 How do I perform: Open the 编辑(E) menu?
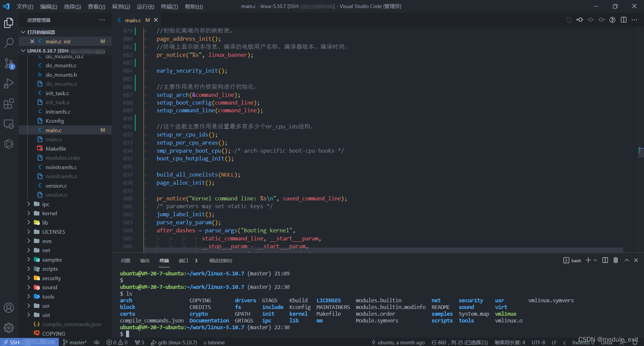click(49, 6)
